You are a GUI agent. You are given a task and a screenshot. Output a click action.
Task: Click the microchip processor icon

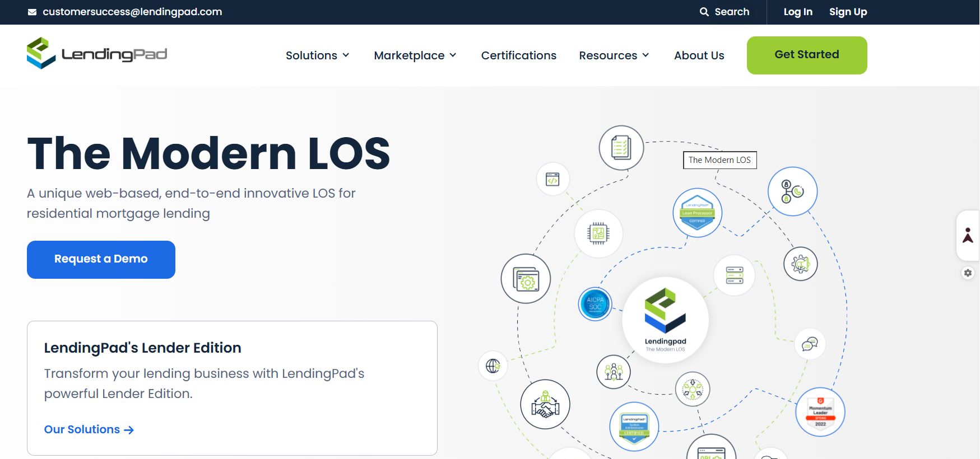pyautogui.click(x=598, y=233)
